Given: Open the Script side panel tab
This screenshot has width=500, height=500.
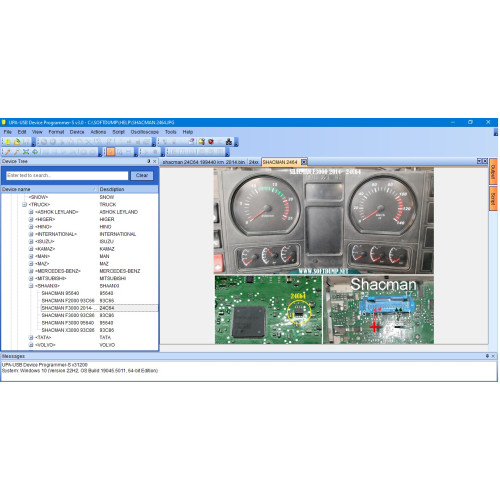Looking at the screenshot, I should coord(493,198).
